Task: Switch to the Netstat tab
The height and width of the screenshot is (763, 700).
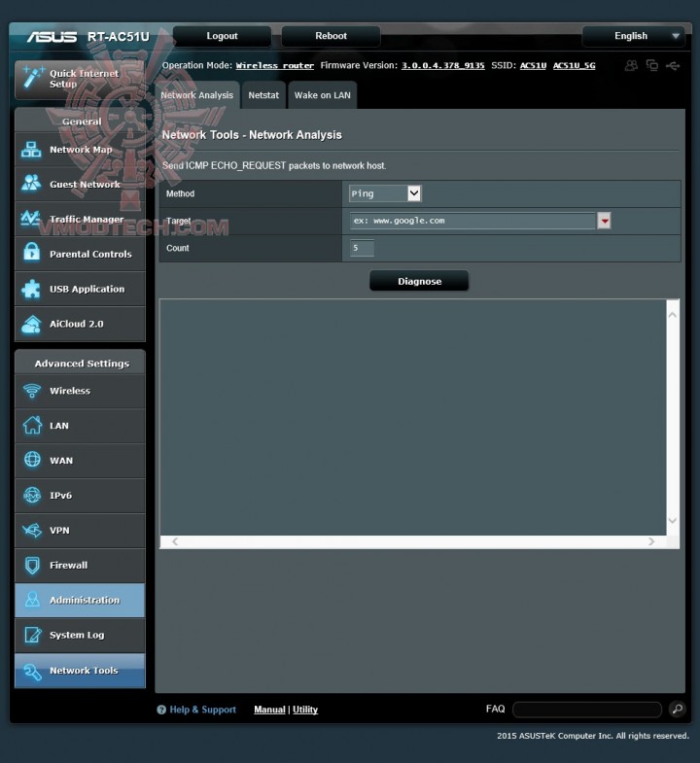Action: pyautogui.click(x=263, y=95)
